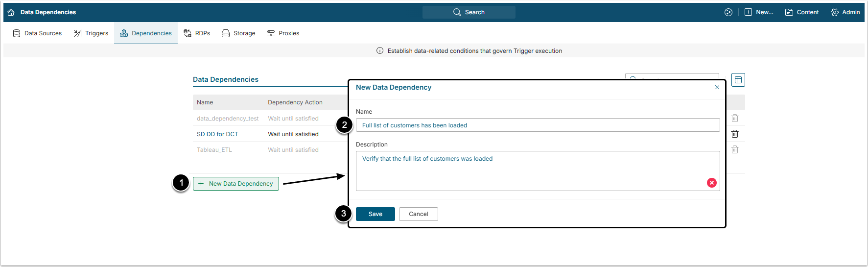Click the New Data Dependency button
This screenshot has height=267, width=868.
[x=236, y=184]
